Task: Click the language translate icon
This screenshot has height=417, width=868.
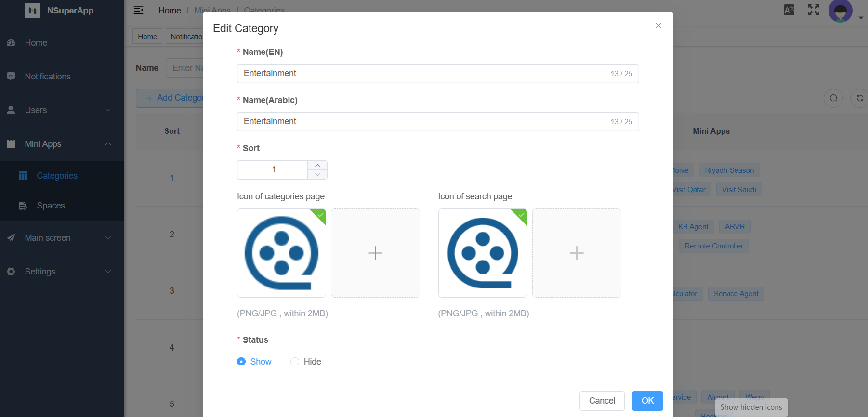Action: (789, 10)
